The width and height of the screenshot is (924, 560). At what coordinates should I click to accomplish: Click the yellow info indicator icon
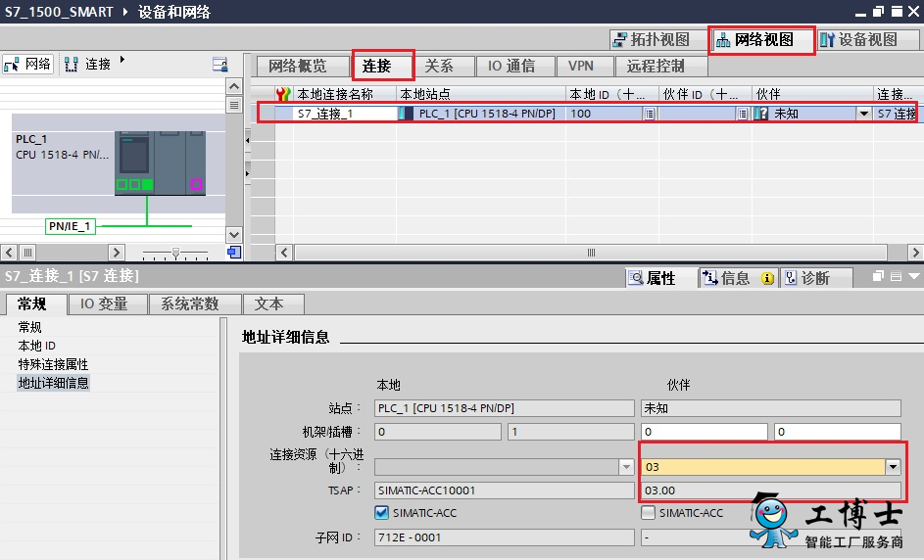[767, 278]
